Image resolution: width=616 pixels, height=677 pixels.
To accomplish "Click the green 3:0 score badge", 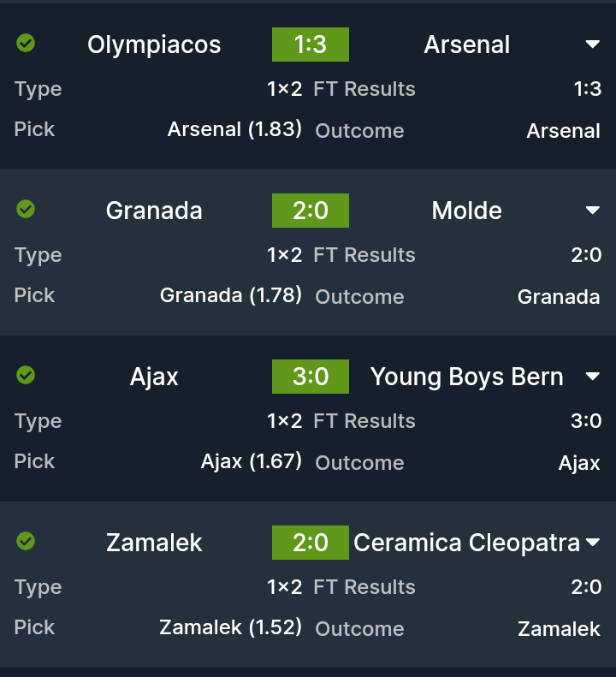I will pyautogui.click(x=311, y=377).
